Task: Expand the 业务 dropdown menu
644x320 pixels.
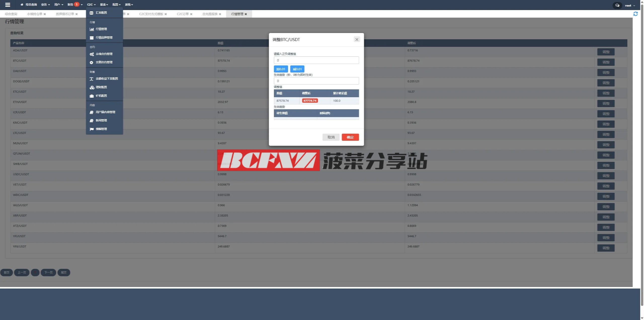Action: click(x=45, y=5)
